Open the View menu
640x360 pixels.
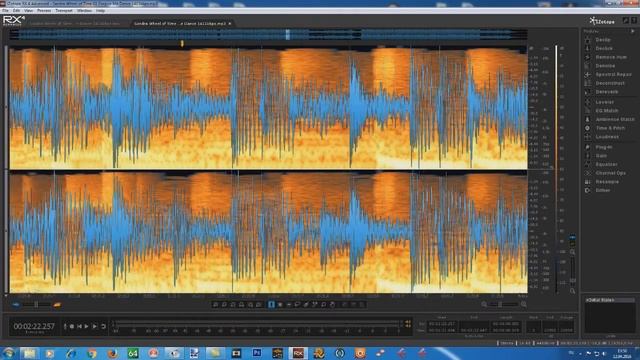tap(29, 11)
